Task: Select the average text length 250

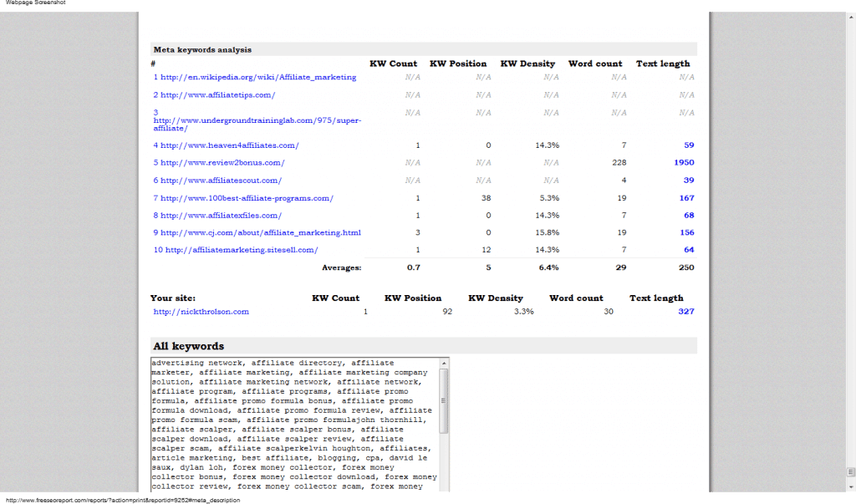Action: (x=686, y=267)
